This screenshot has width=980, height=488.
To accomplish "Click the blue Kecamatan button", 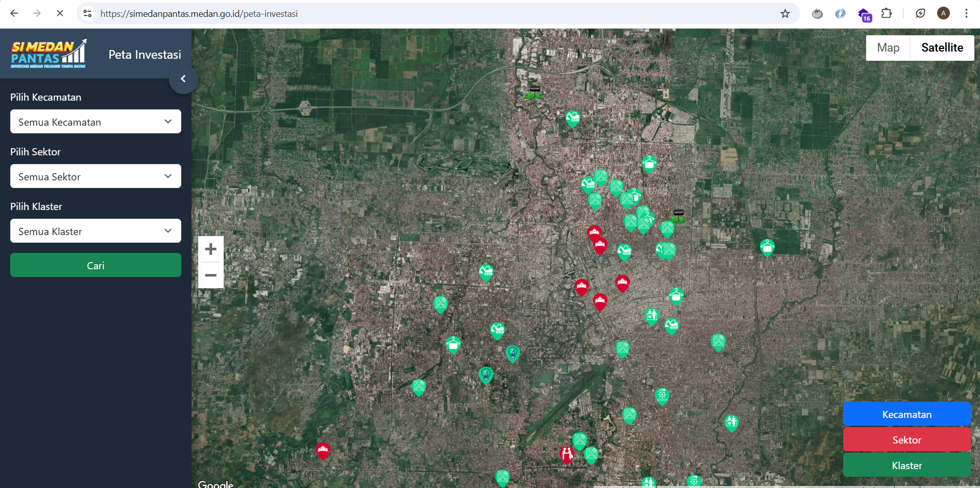I will 906,414.
